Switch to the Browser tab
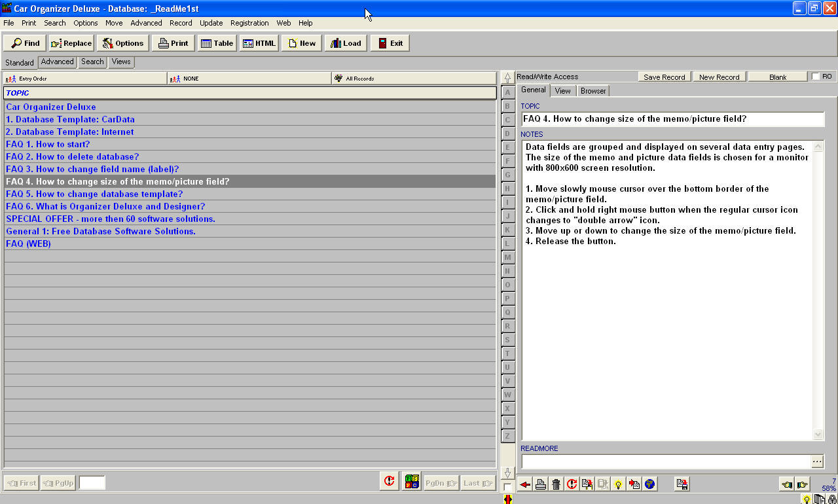The width and height of the screenshot is (838, 504). click(593, 91)
